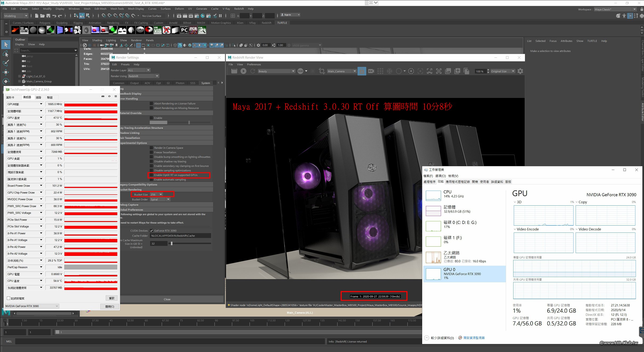Image resolution: width=644 pixels, height=352 pixels.
Task: Open the Render Using Redshift dropdown
Action: tap(143, 76)
